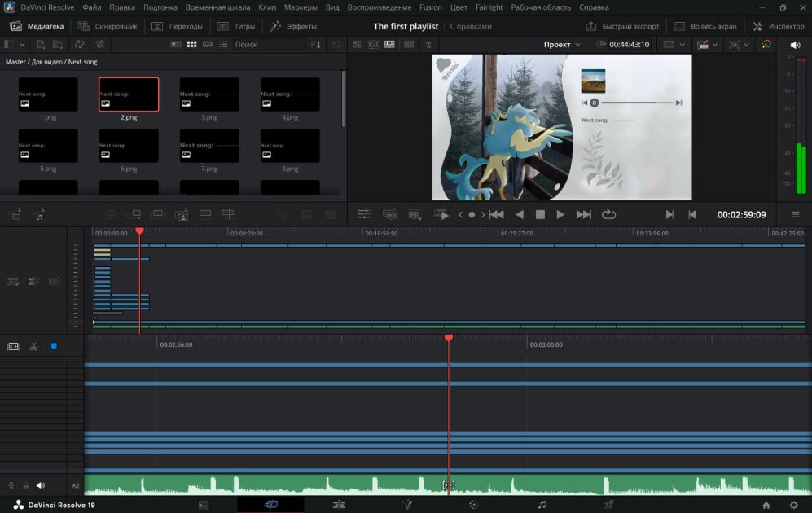The image size is (812, 513).
Task: Click the sync clips icon
Action: (79, 45)
